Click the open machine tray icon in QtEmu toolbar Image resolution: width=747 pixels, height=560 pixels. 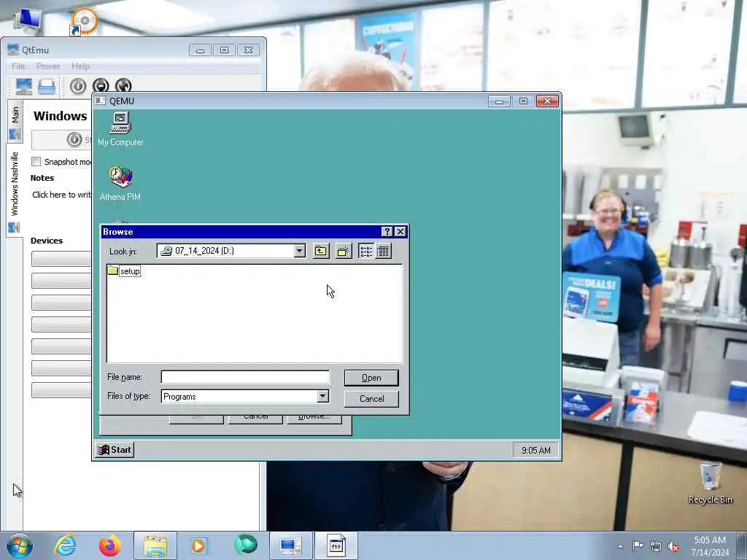(47, 86)
